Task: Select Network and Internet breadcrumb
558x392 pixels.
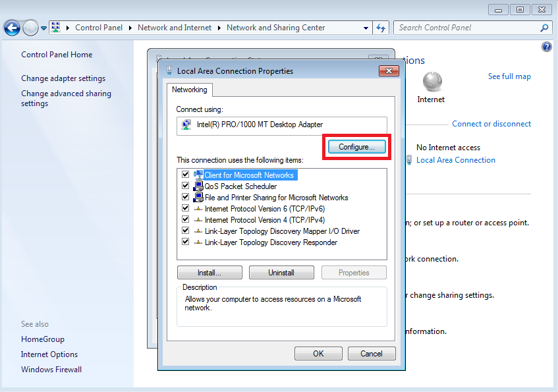Action: (x=175, y=28)
